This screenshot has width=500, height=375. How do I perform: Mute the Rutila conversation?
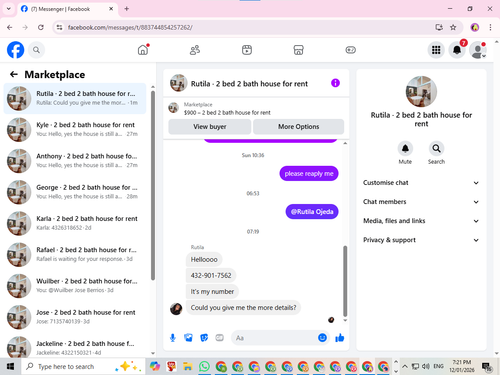point(405,149)
